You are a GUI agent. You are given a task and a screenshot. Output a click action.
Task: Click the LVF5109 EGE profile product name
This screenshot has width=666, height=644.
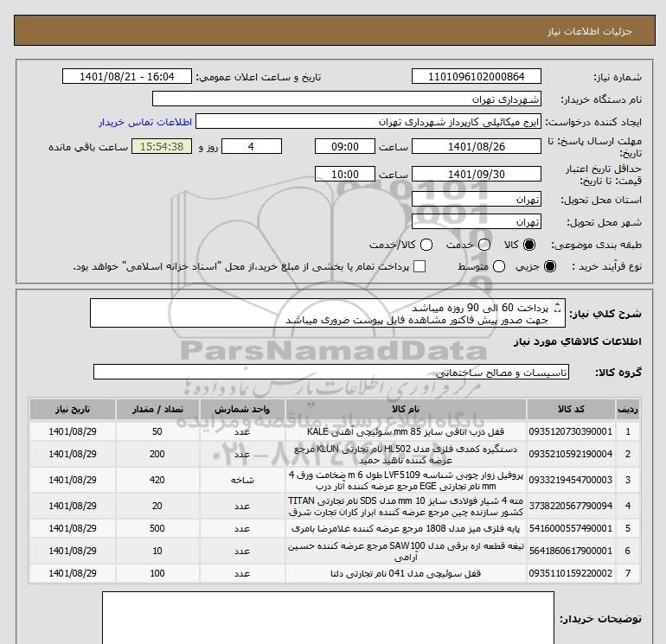click(406, 480)
